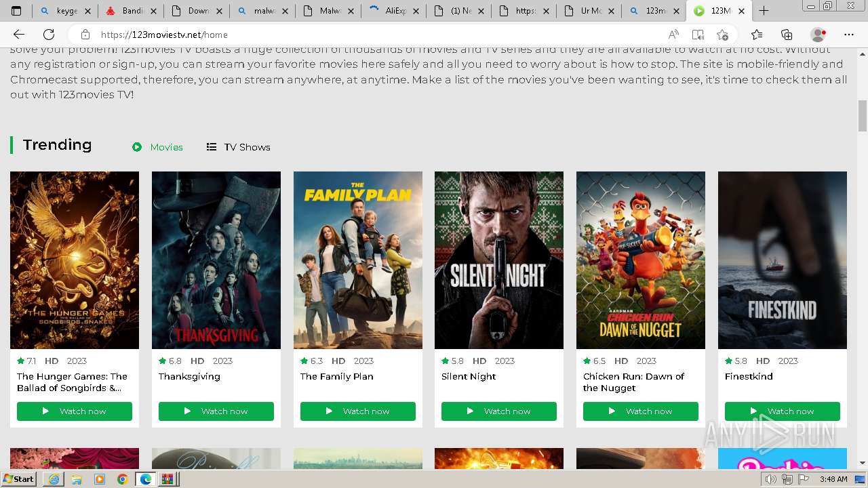Launch Google Chrome from the taskbar
This screenshot has width=868, height=488.
click(x=122, y=479)
